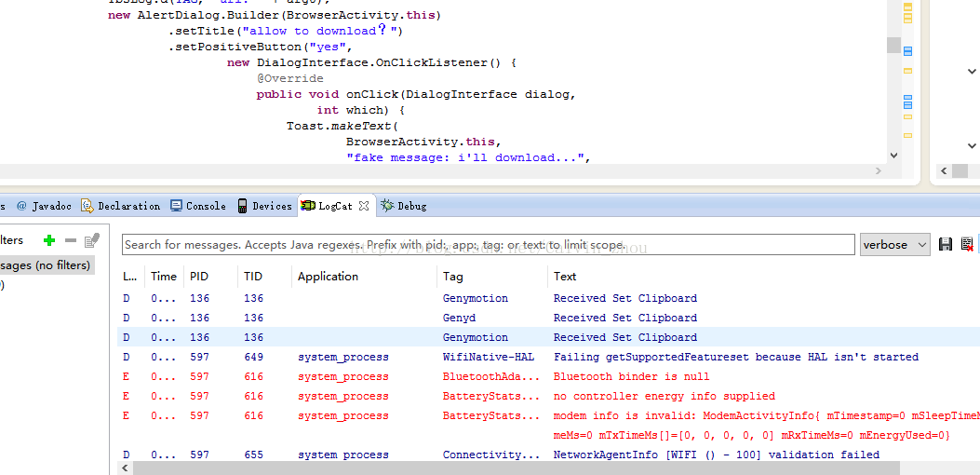Click the LogCat horizontal scrollbar thumb
Image resolution: width=980 pixels, height=475 pixels.
(x=516, y=468)
